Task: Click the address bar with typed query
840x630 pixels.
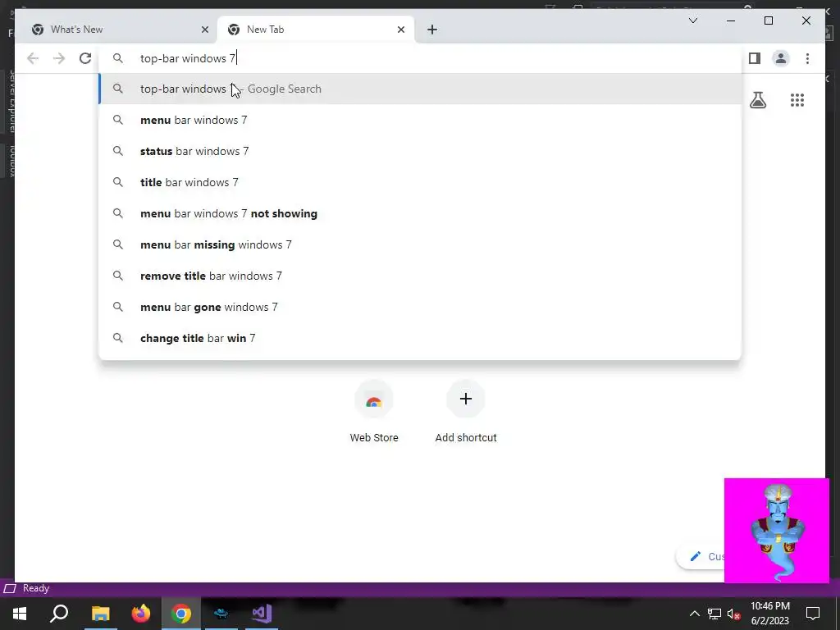Action: click(x=421, y=58)
